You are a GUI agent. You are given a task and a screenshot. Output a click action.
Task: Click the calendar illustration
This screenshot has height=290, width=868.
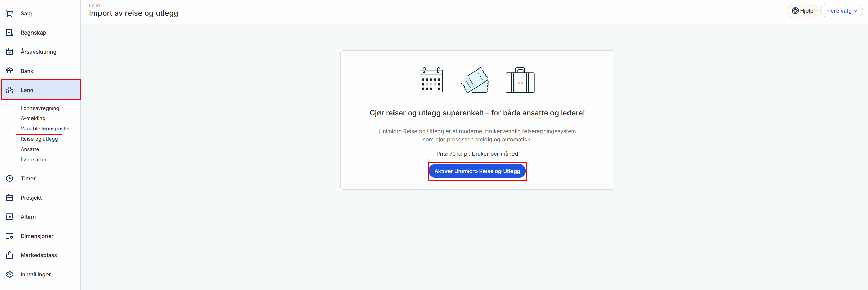coord(431,80)
